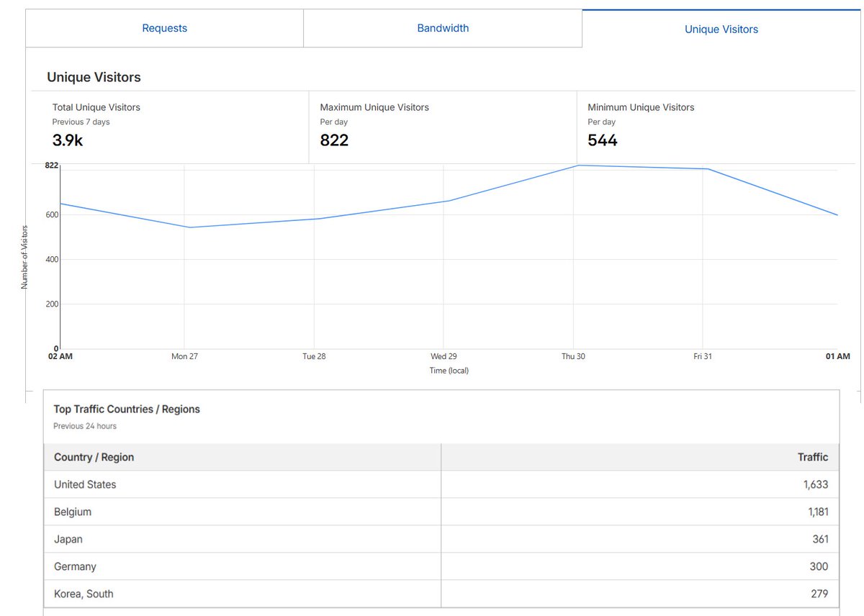Select the Korea, South row
864x616 pixels.
point(441,594)
